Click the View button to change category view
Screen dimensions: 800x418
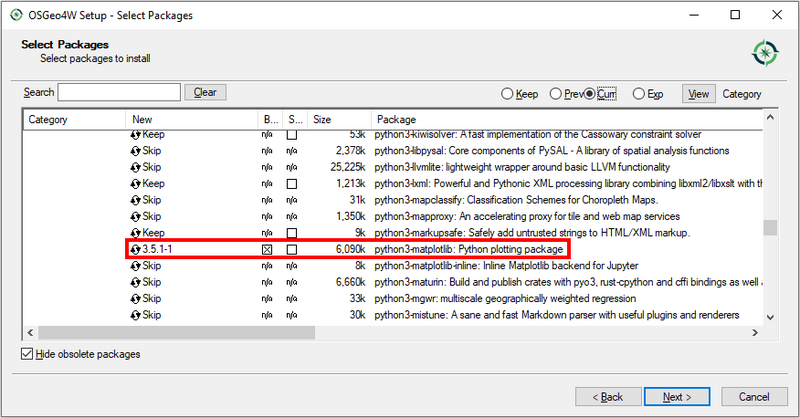pyautogui.click(x=698, y=94)
